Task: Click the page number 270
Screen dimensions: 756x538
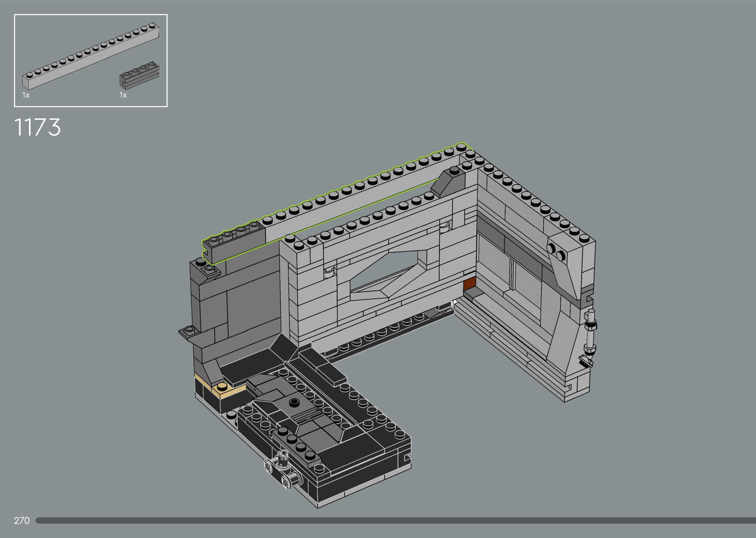Action: 22,520
